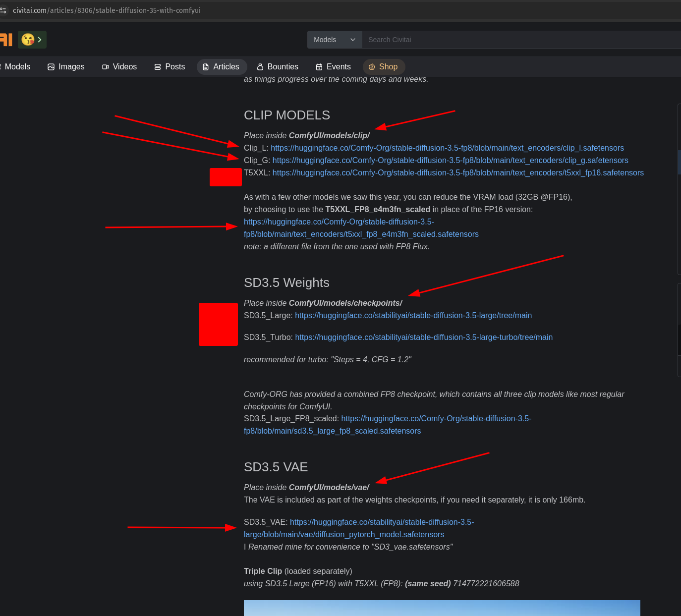Image resolution: width=681 pixels, height=616 pixels.
Task: Open the SD3.5_Turbo large-turbo repository link
Action: [423, 337]
